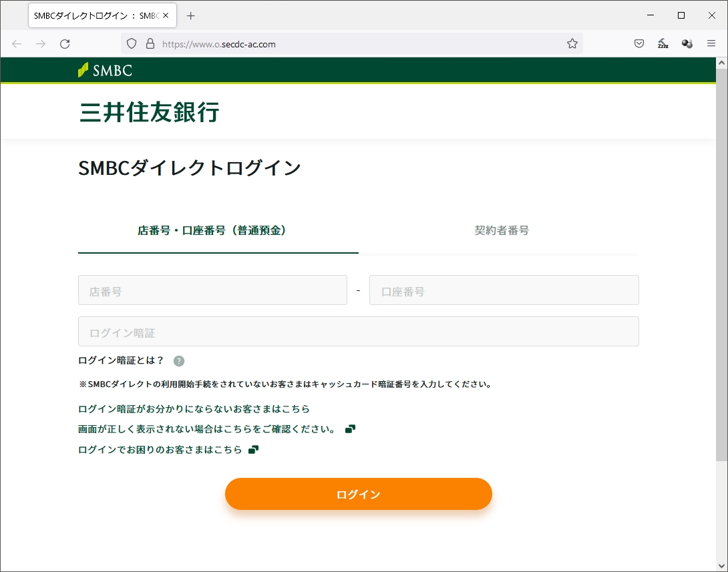Screen dimensions: 728x572
Task: Click external-link icon after ログインでお困りのお客さま
Action: pyautogui.click(x=254, y=450)
